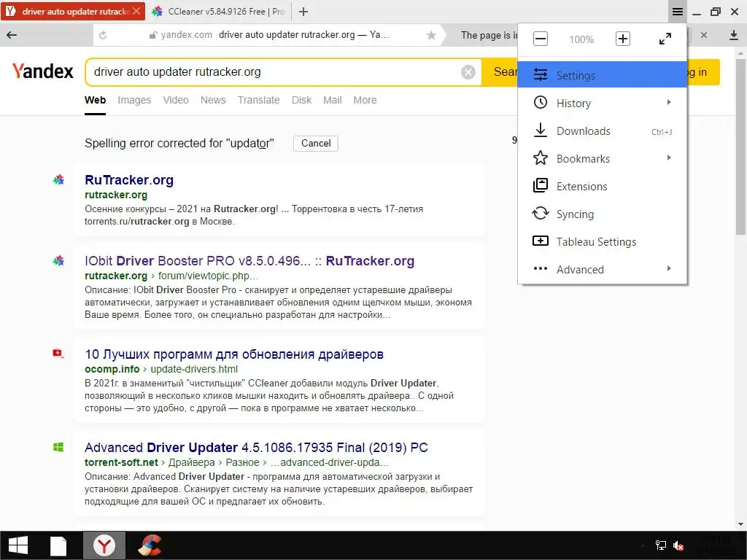
Task: Expand the History submenu arrow
Action: (669, 102)
